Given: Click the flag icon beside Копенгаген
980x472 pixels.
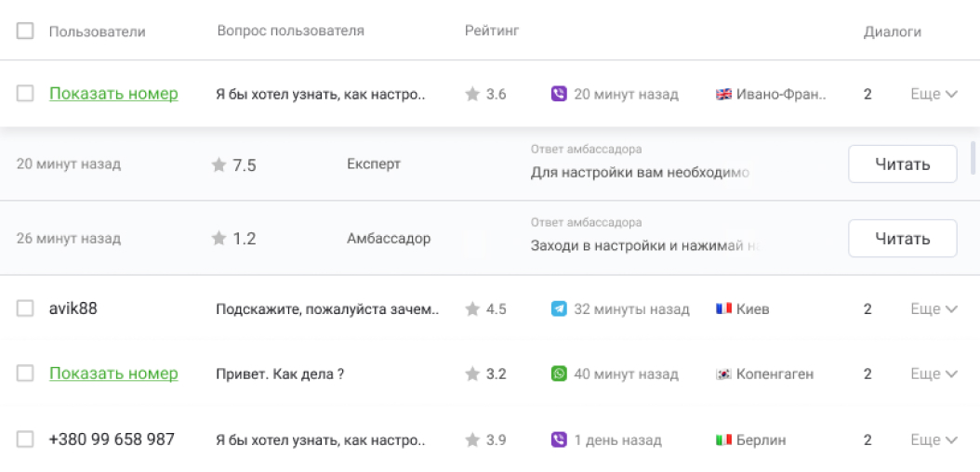Looking at the screenshot, I should [723, 374].
